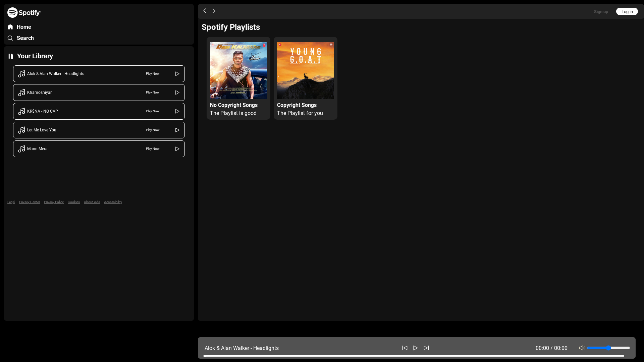
Task: Click the song progress seek bar
Action: [x=414, y=356]
